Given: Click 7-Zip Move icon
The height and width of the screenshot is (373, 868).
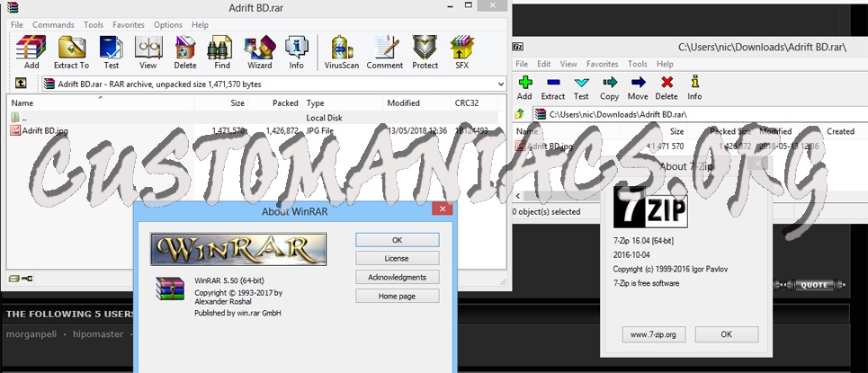Looking at the screenshot, I should pos(638,88).
